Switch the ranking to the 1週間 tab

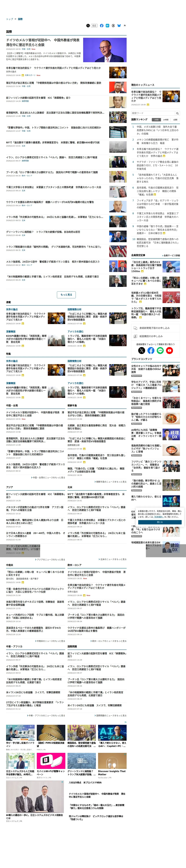(175, 120)
